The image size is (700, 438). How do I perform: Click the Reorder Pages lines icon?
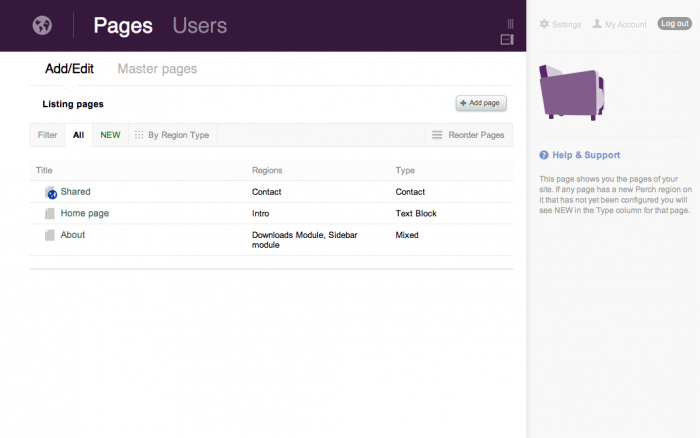[x=437, y=134]
